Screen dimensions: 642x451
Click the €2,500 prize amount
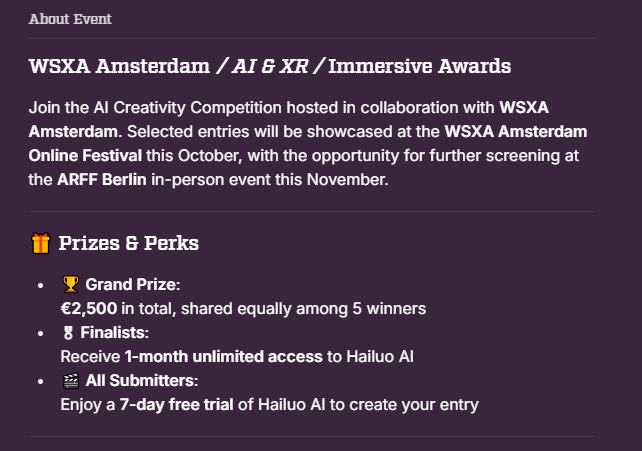pyautogui.click(x=89, y=309)
